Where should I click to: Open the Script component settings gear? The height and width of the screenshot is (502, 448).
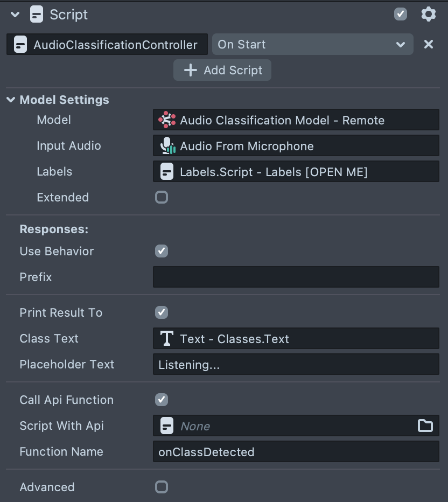(429, 15)
